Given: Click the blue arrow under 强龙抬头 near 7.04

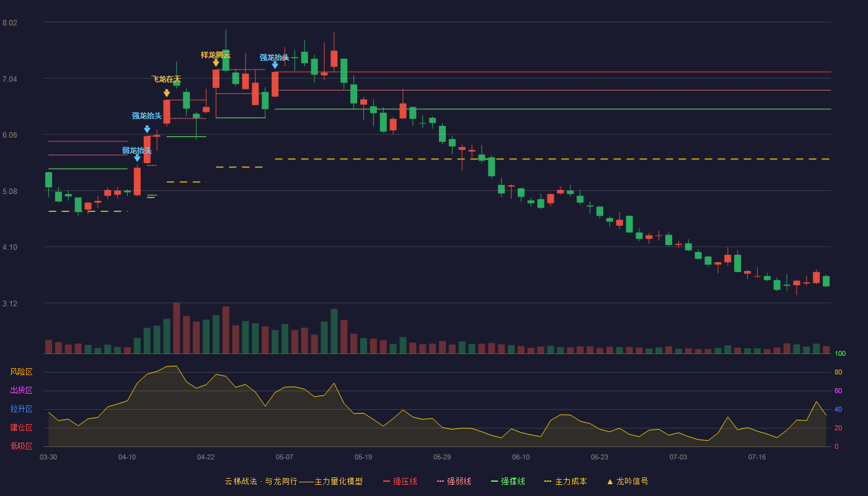Looking at the screenshot, I should pos(275,65).
